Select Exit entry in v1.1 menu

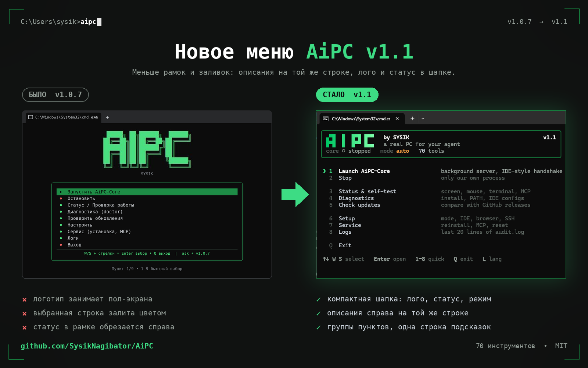click(x=345, y=245)
